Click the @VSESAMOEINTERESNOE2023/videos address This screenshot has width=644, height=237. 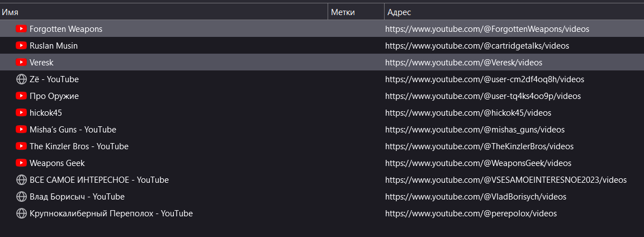[x=506, y=180]
